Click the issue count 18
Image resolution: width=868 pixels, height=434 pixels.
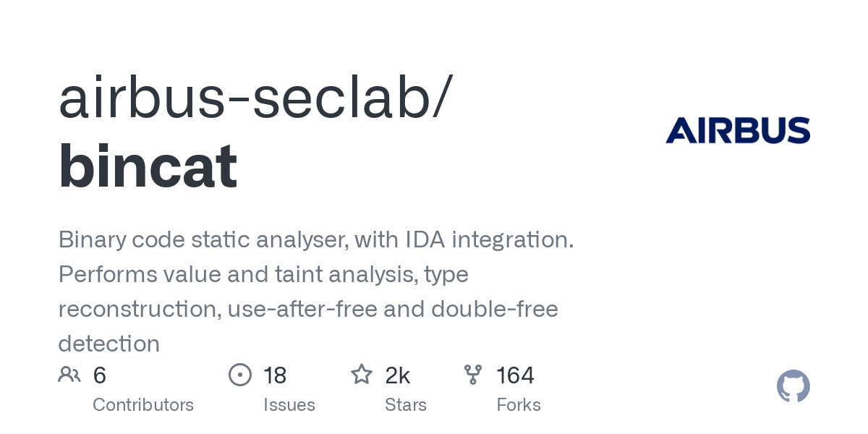coord(275,375)
